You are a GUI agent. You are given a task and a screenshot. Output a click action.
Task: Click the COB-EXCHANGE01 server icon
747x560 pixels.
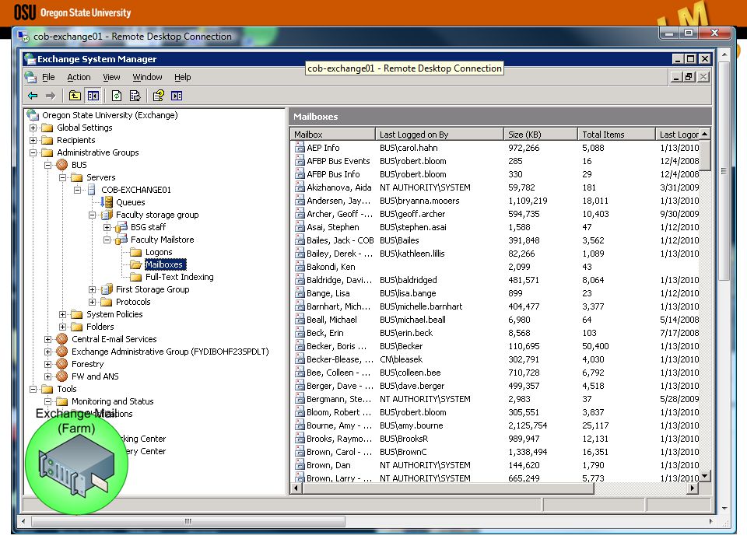click(x=92, y=190)
